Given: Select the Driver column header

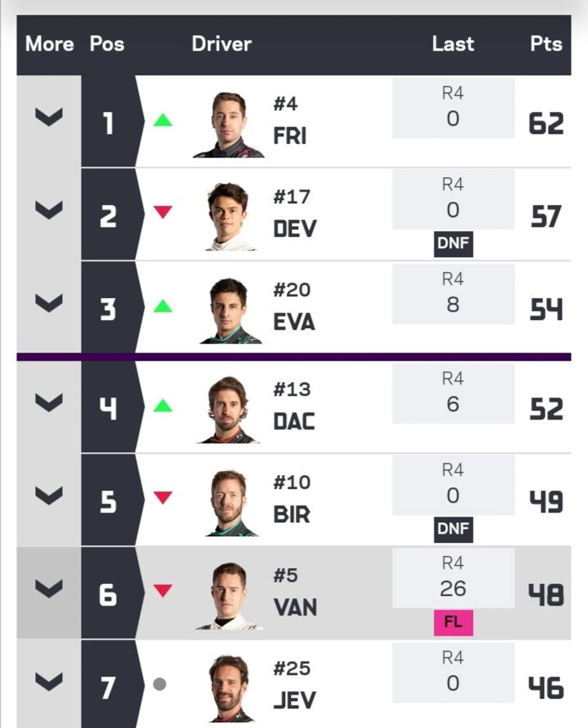Looking at the screenshot, I should click(x=222, y=44).
